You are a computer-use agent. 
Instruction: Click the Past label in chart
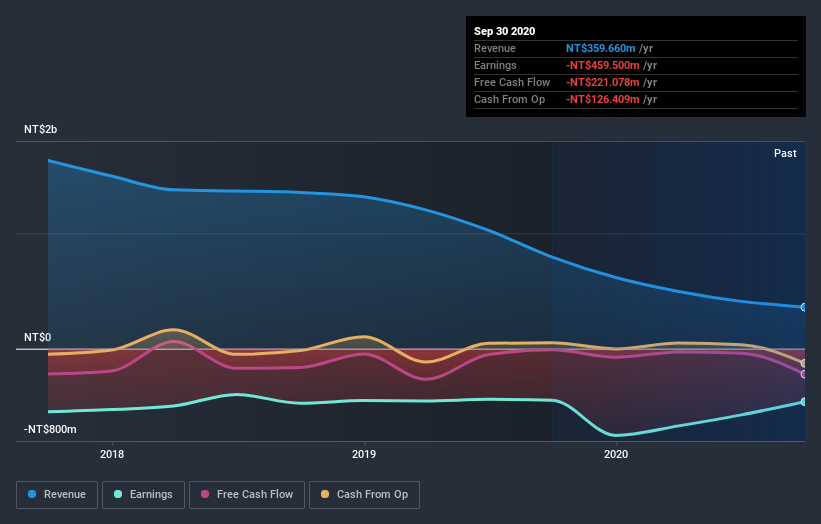point(785,153)
